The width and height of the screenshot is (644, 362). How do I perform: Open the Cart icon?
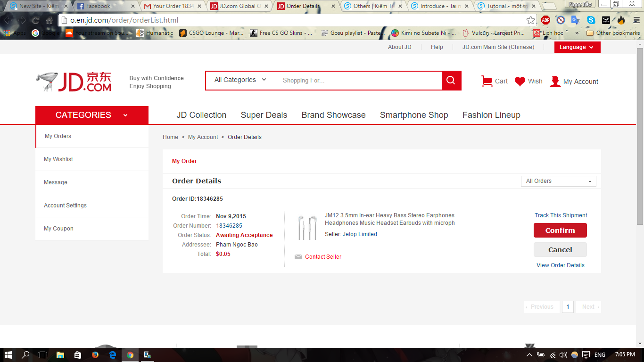(487, 81)
